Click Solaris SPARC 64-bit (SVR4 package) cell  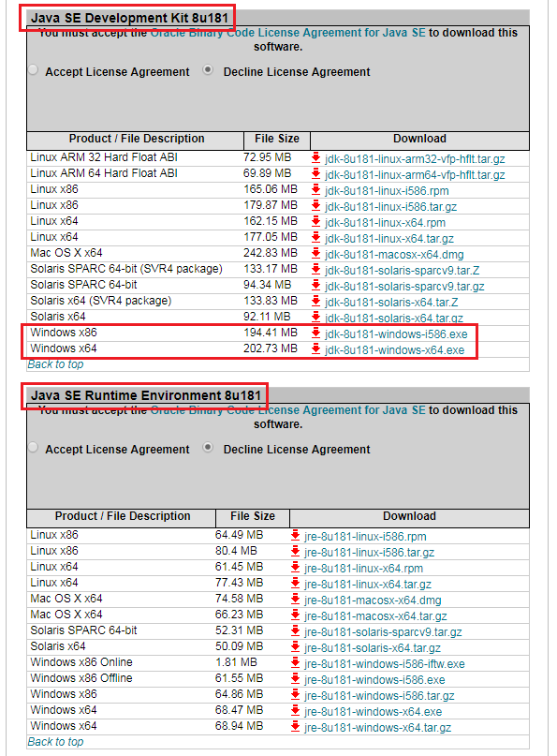pyautogui.click(x=126, y=269)
